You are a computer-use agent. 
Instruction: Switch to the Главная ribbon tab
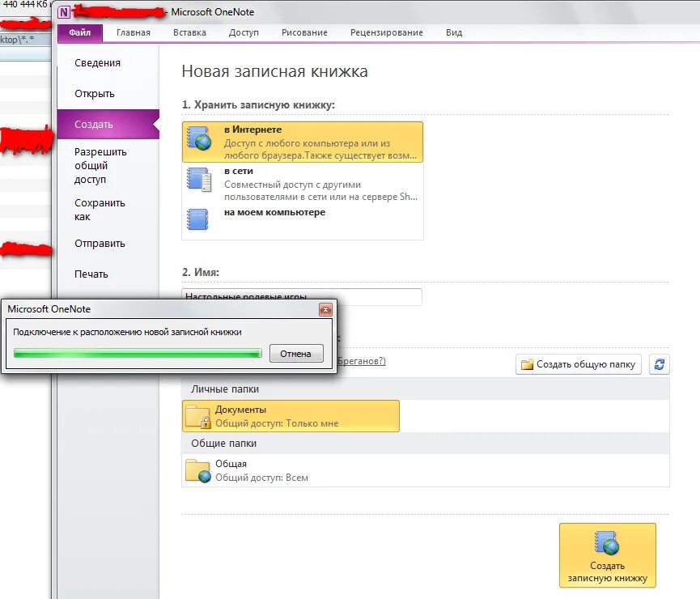(x=133, y=32)
